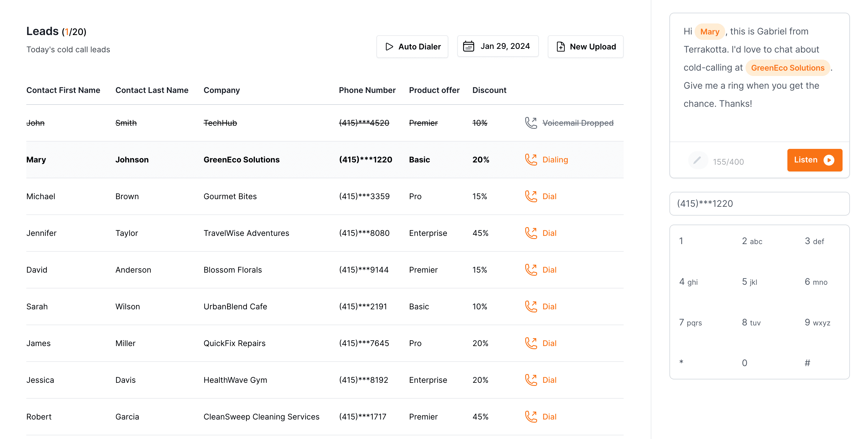Click the GreenEco Solutions tag in the script
Screen dimensions: 868x439
[787, 68]
